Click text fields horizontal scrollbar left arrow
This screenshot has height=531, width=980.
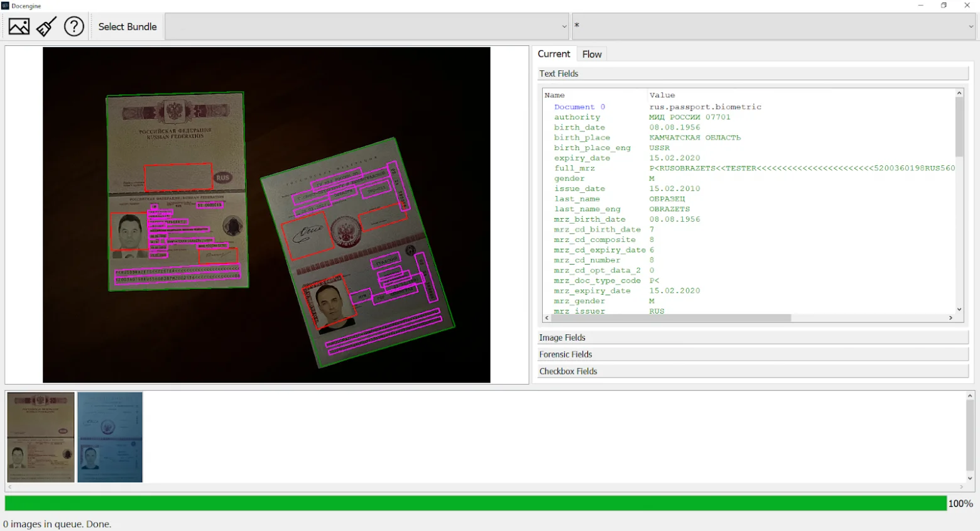click(547, 318)
